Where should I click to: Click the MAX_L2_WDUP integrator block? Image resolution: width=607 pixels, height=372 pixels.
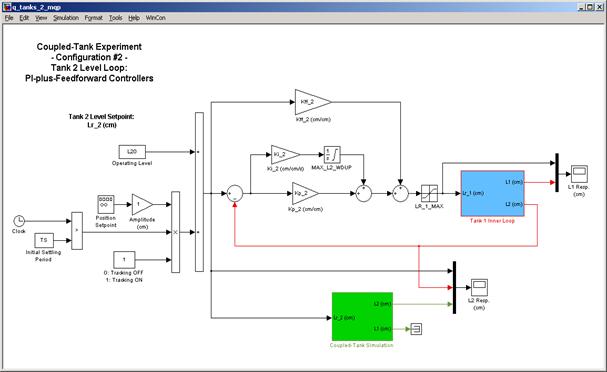tap(332, 154)
